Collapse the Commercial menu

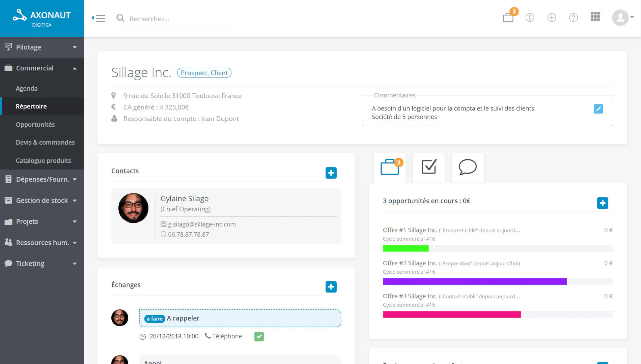click(42, 68)
